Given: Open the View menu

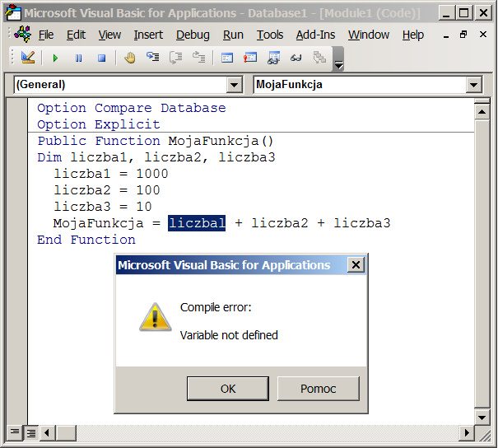Looking at the screenshot, I should [109, 35].
